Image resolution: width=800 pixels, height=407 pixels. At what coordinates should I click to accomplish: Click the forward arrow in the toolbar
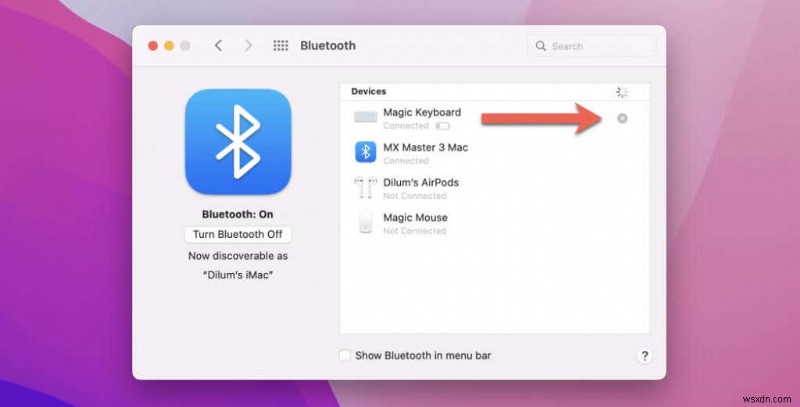[248, 46]
